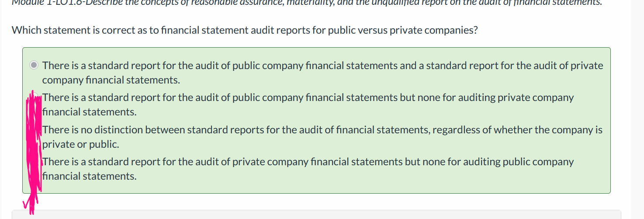644x219 pixels.
Task: Select the covered radio button for the last answer
Action: (34, 162)
